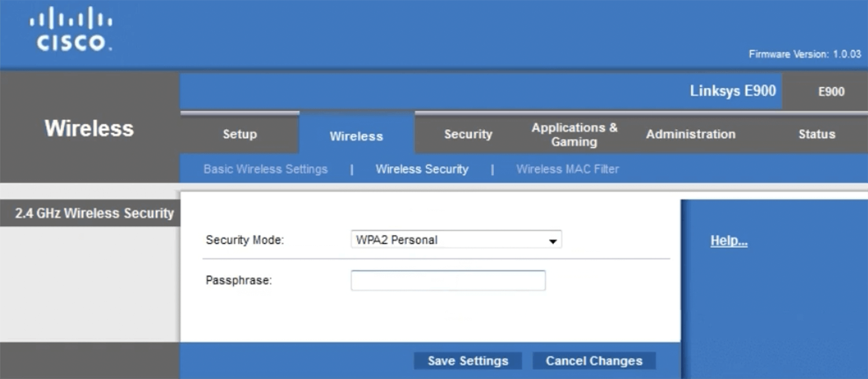Expand the Security Mode dropdown
The width and height of the screenshot is (868, 379).
pyautogui.click(x=456, y=240)
